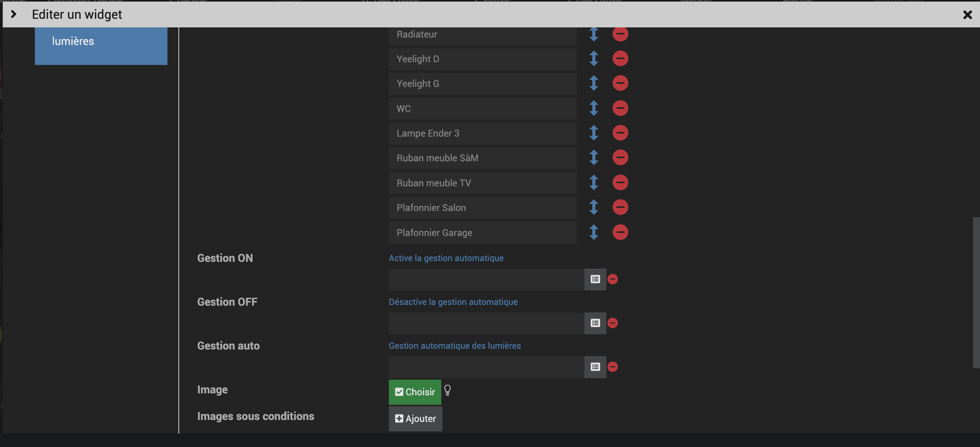Clear the Gestion OFF command
This screenshot has width=980, height=447.
pos(613,323)
